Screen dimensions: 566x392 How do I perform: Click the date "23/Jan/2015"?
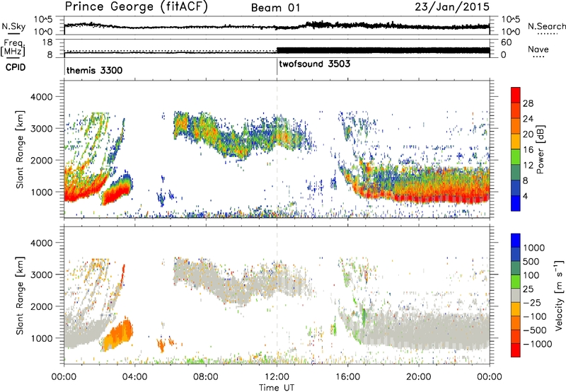[452, 6]
